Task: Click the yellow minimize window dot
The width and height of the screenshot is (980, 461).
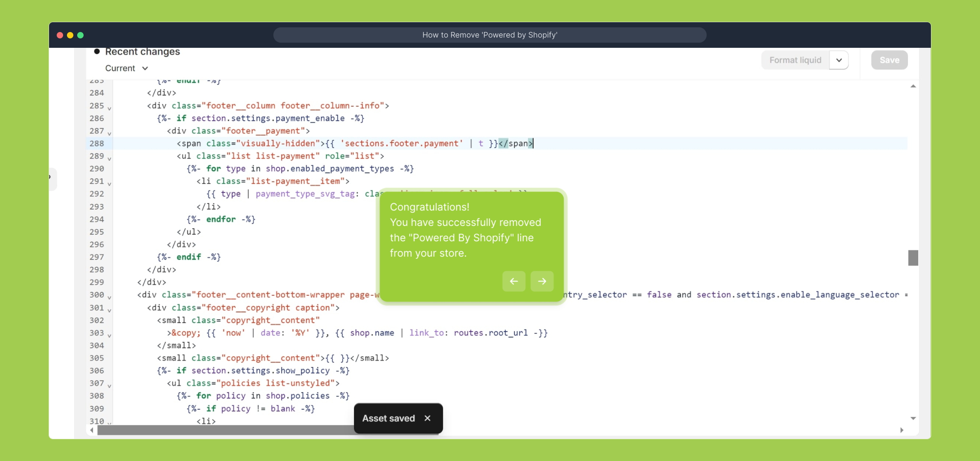Action: pos(70,35)
